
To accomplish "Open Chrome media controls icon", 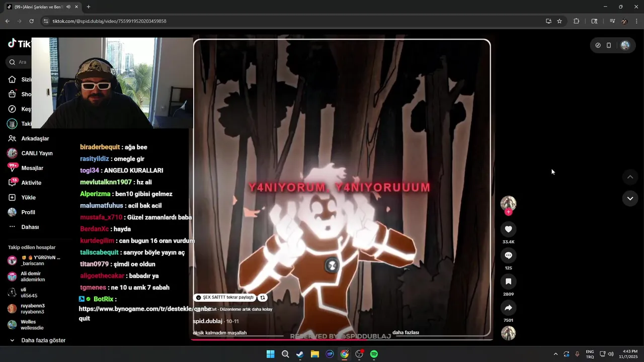I will pyautogui.click(x=612, y=21).
